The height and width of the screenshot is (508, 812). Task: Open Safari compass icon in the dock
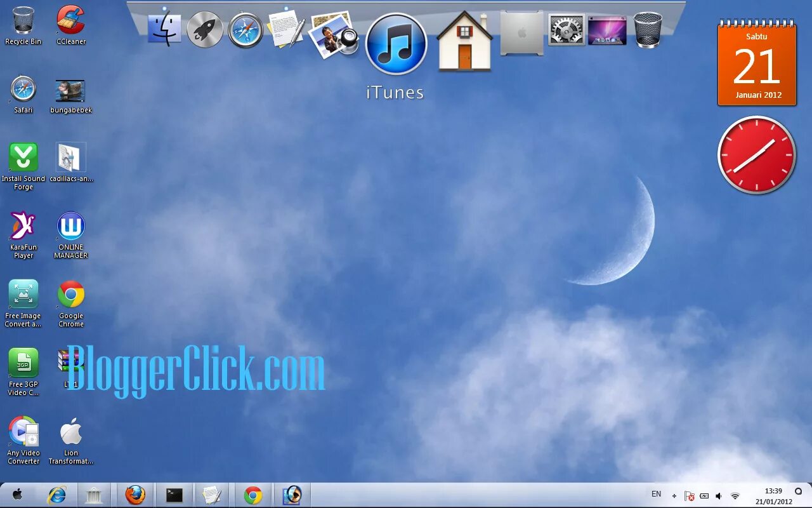246,30
